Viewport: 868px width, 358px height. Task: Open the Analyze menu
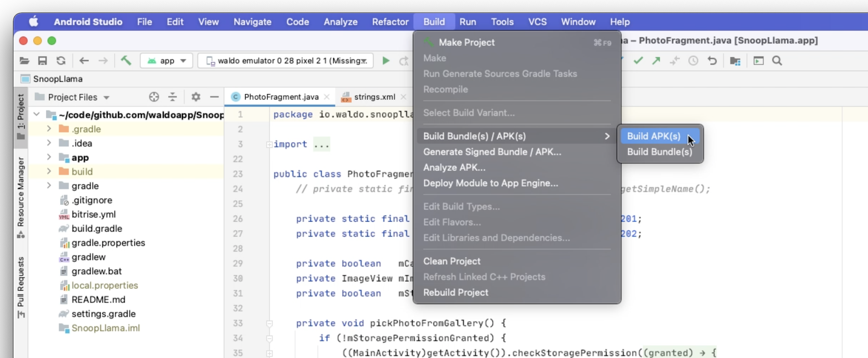click(341, 22)
